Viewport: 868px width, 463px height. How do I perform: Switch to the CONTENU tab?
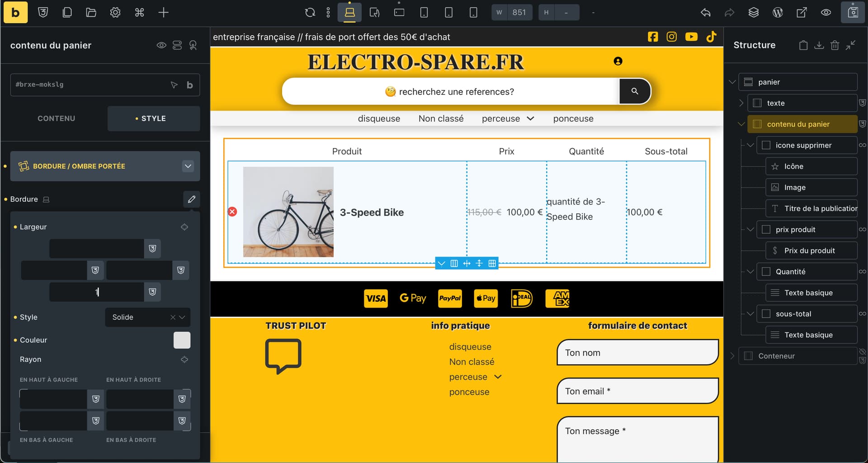point(57,118)
